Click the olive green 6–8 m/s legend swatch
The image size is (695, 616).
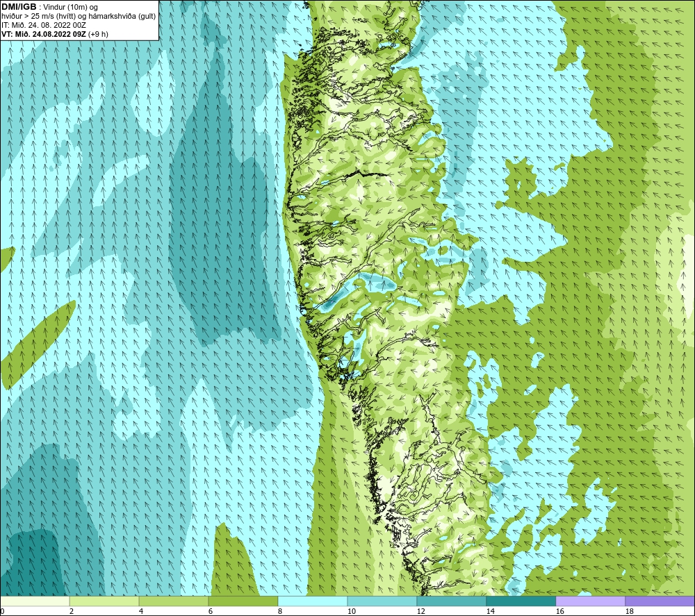[243, 601]
